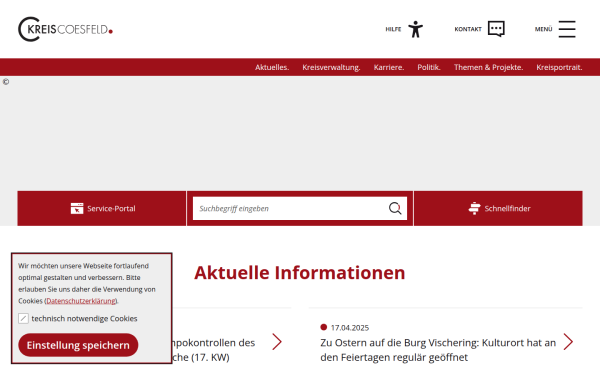Open Zu Ostern auf die Burg Vischering article
600x375 pixels.
click(438, 350)
